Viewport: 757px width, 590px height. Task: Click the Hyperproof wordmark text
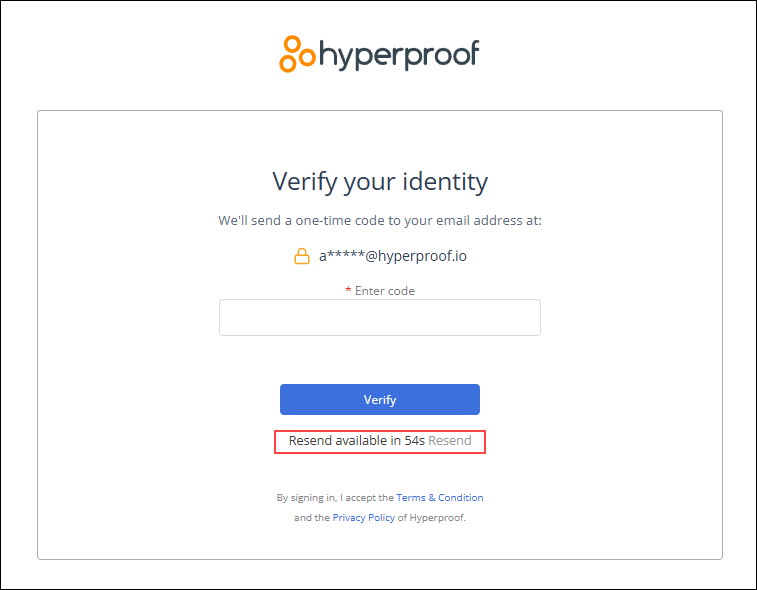[x=399, y=55]
